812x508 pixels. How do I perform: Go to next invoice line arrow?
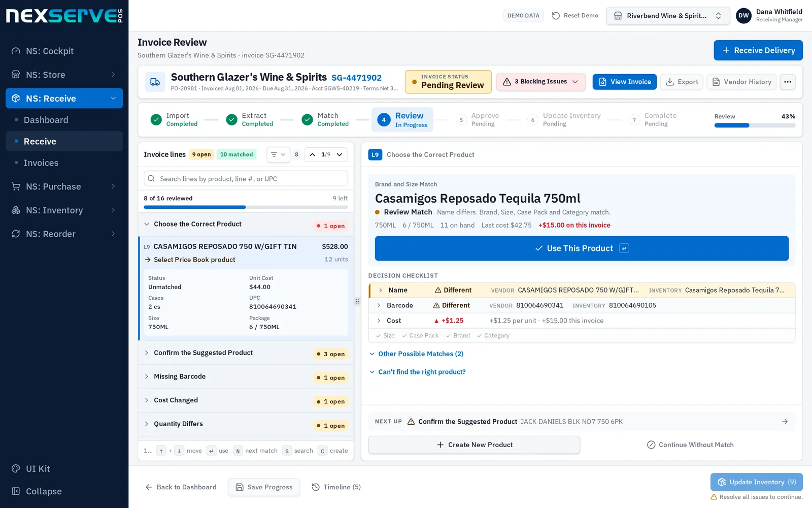(340, 154)
